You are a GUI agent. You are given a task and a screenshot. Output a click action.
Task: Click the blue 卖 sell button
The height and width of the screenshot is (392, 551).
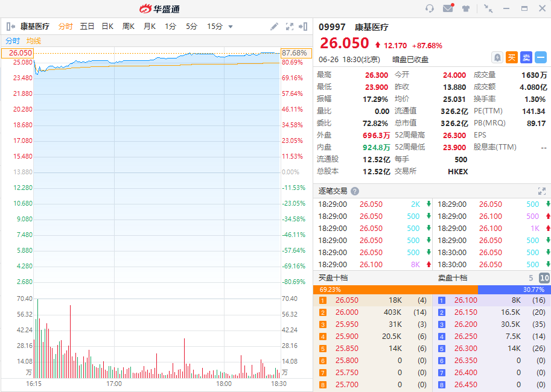526,57
